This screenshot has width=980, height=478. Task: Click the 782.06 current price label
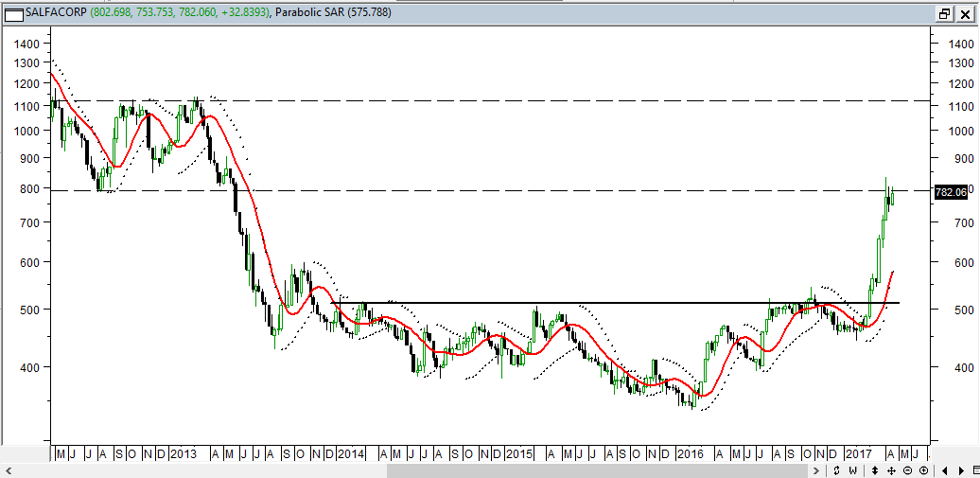pyautogui.click(x=951, y=193)
